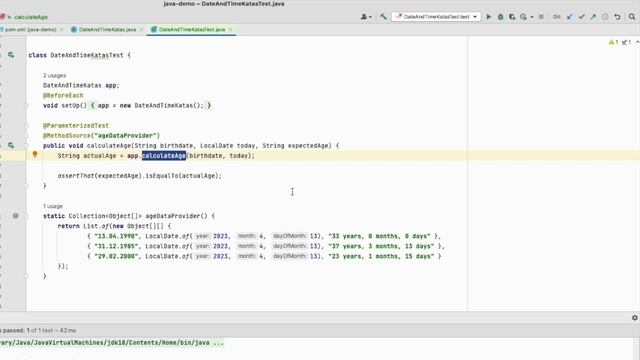Viewport: 640px width, 360px height.
Task: Run the selected configuration with play icon
Action: [x=489, y=17]
